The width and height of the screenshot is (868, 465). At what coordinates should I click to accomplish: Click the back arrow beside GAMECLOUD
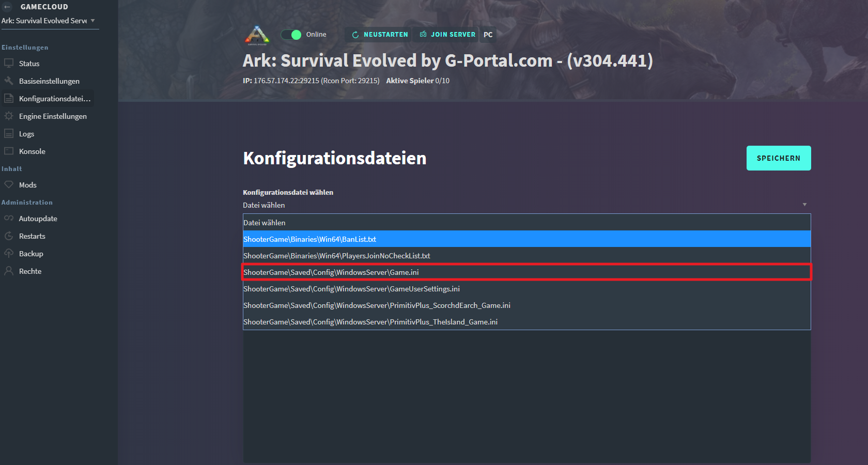[7, 7]
